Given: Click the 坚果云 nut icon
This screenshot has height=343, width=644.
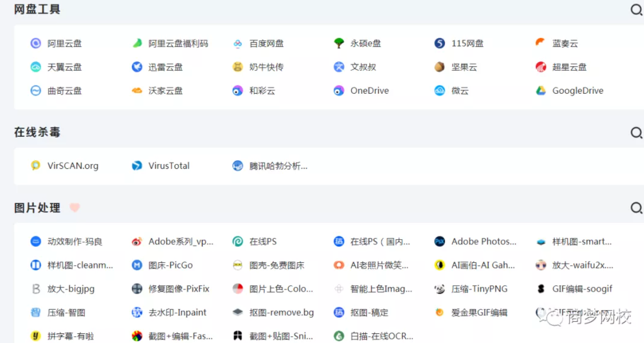Looking at the screenshot, I should [x=440, y=67].
